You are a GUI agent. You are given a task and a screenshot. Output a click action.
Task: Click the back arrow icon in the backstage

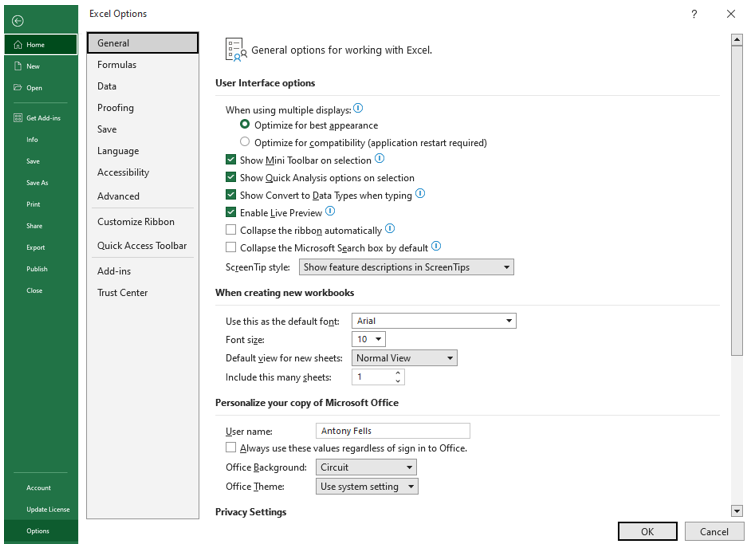18,20
